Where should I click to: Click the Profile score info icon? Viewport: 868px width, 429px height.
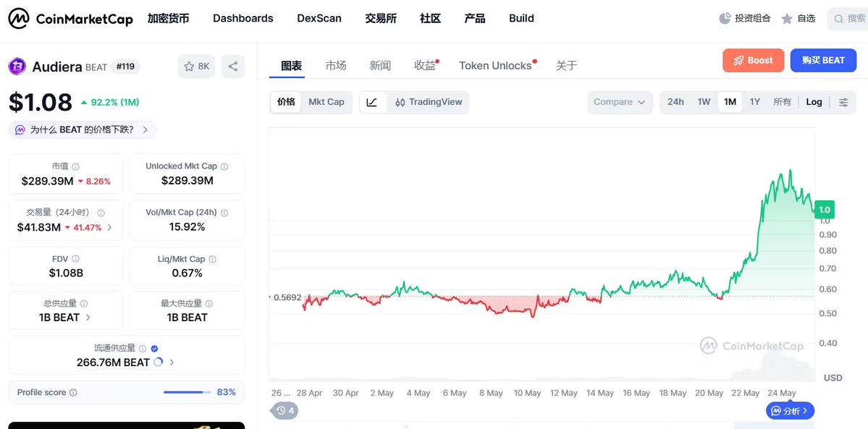click(x=73, y=392)
